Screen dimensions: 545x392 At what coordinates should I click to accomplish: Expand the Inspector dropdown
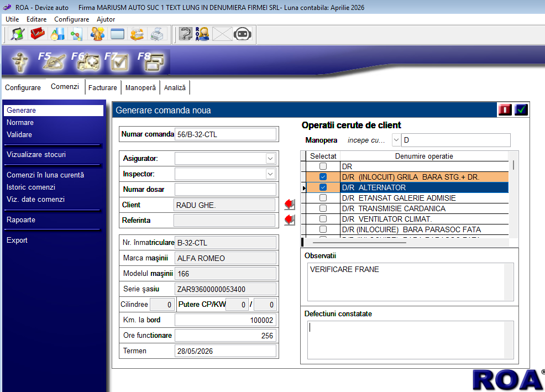point(270,174)
